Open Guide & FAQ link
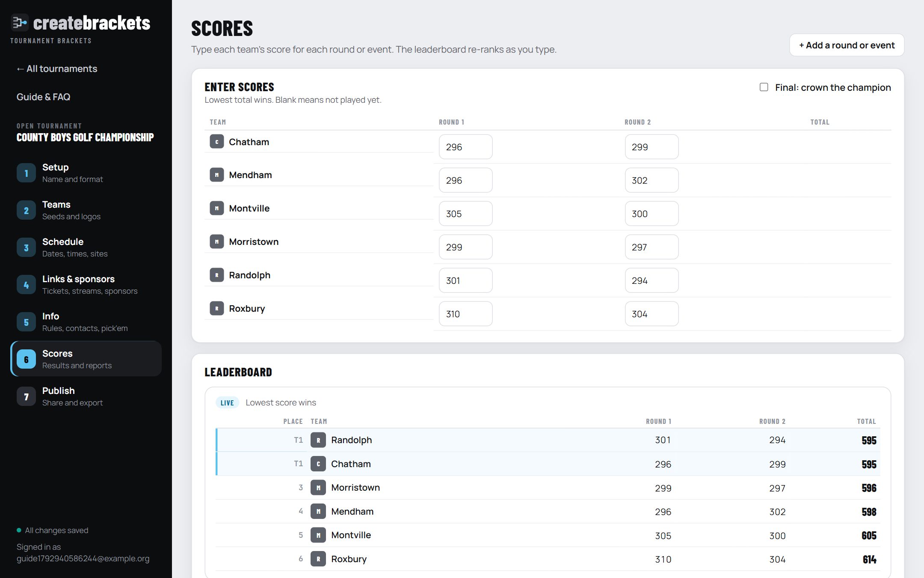Image resolution: width=924 pixels, height=578 pixels. point(43,97)
